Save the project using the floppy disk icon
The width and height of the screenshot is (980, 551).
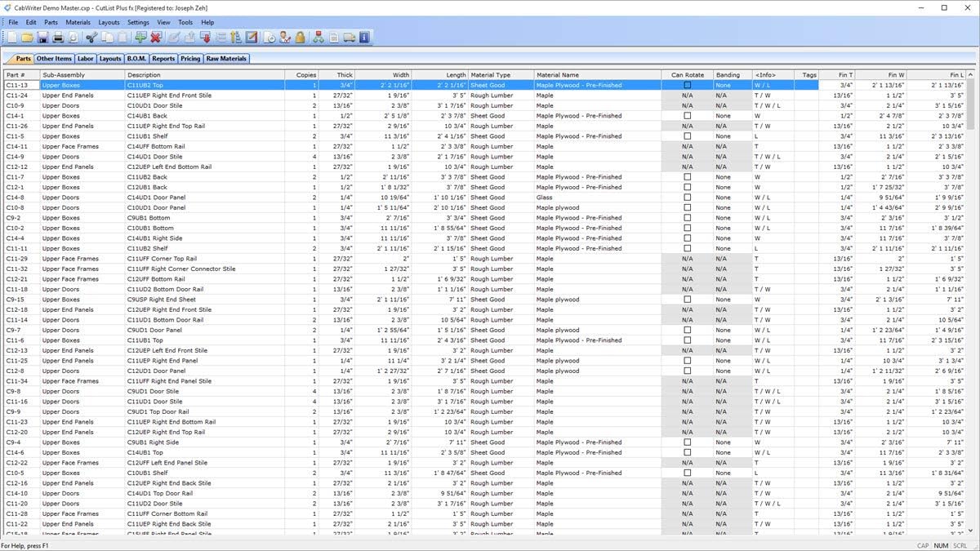(x=42, y=38)
